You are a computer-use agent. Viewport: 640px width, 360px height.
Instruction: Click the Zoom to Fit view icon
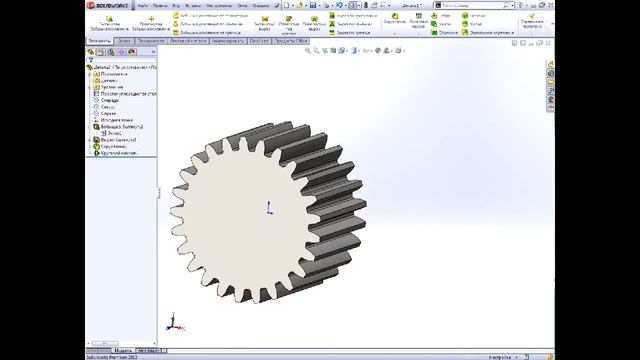(x=308, y=51)
